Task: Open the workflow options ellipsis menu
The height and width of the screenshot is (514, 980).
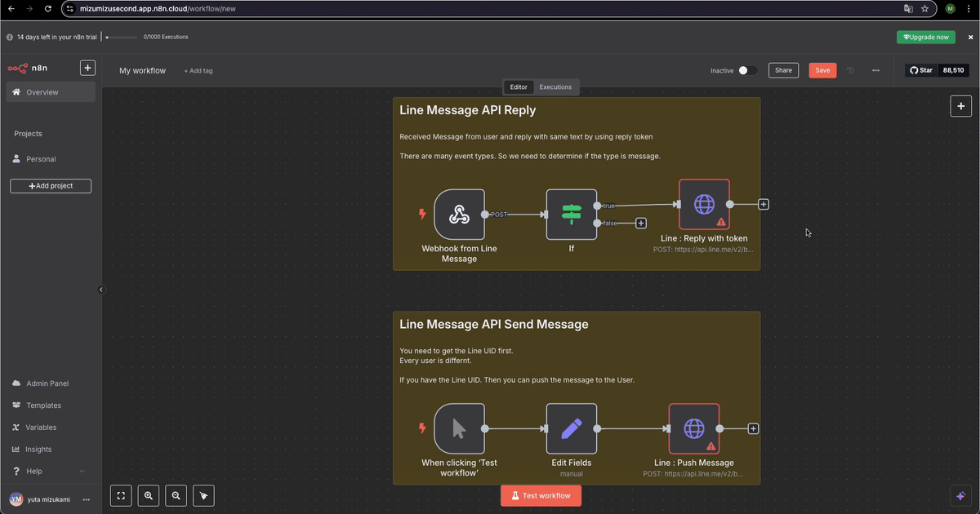Action: [875, 70]
